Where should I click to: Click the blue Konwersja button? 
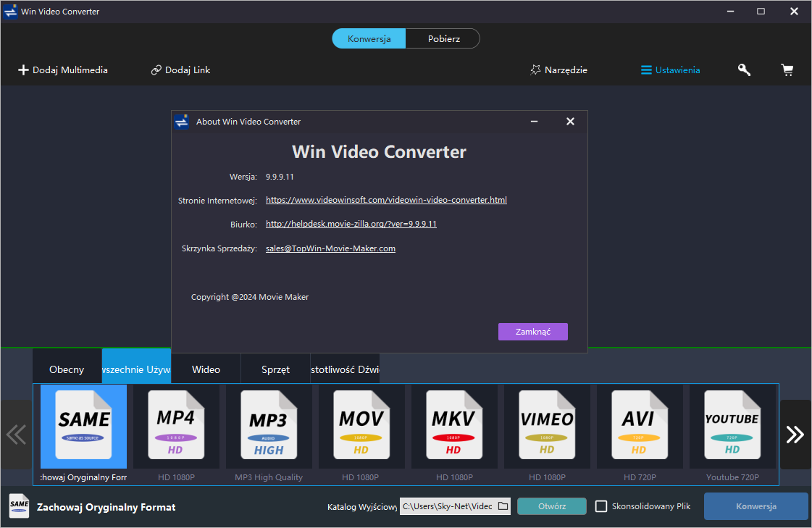pyautogui.click(x=756, y=506)
